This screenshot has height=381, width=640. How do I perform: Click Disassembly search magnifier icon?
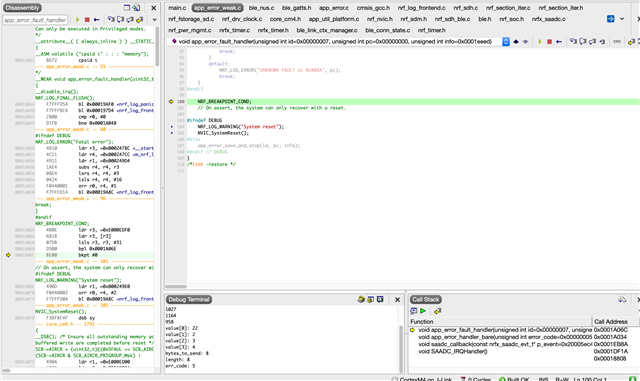[136, 7]
